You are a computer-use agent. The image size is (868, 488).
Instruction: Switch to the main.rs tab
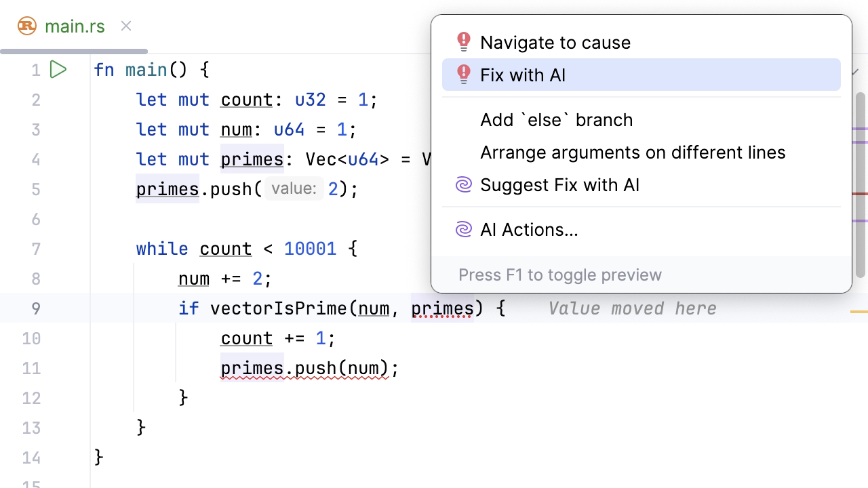coord(75,26)
